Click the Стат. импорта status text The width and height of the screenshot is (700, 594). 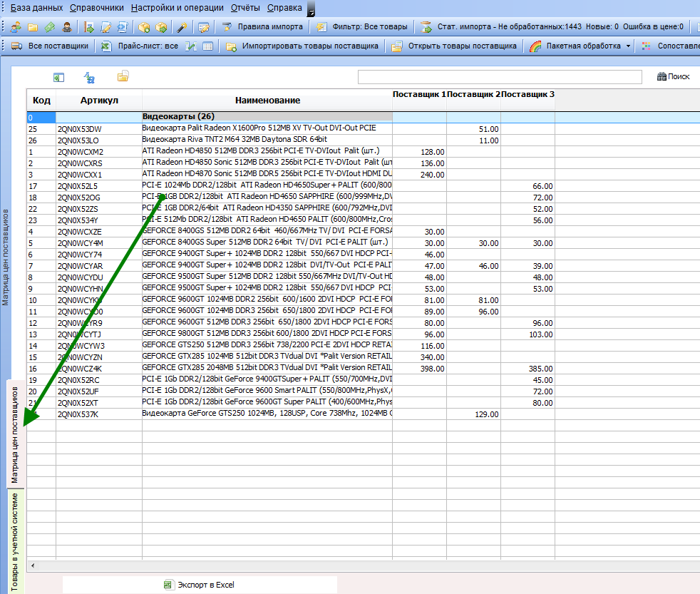pos(560,27)
